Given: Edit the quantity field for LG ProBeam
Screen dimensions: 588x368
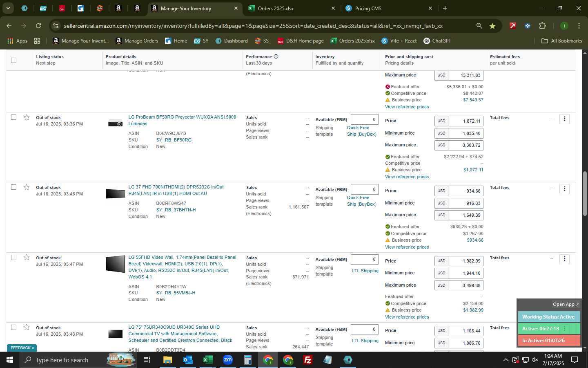Looking at the screenshot, I should point(365,119).
